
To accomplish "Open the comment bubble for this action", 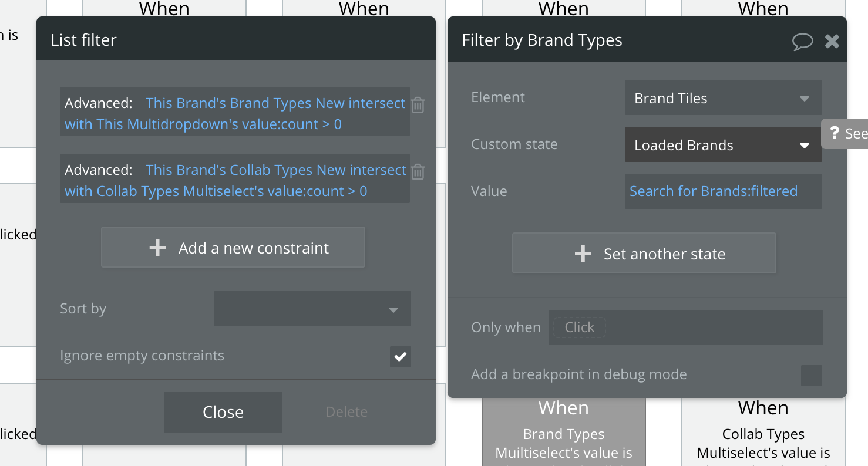I will [802, 41].
